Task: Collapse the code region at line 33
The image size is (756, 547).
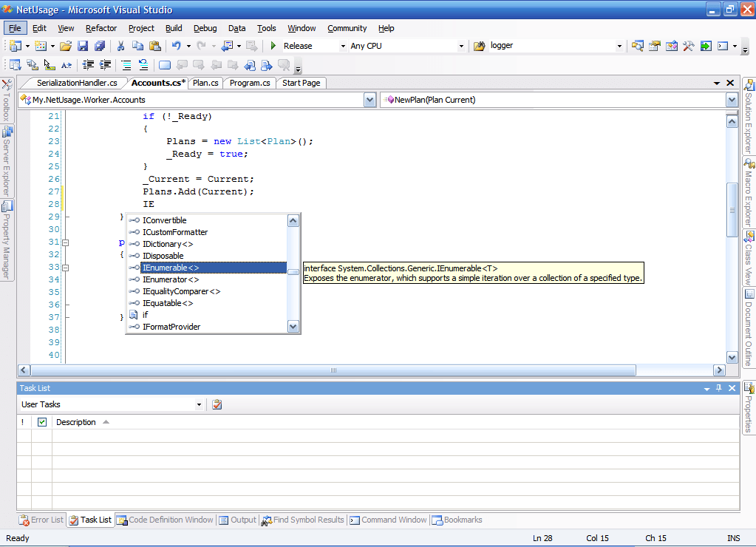Action: [x=65, y=268]
